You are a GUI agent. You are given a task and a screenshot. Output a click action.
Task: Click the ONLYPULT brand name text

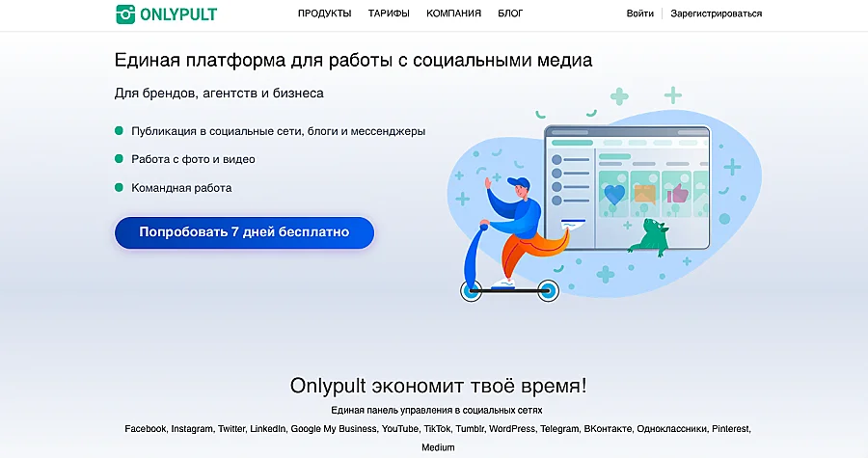point(178,13)
